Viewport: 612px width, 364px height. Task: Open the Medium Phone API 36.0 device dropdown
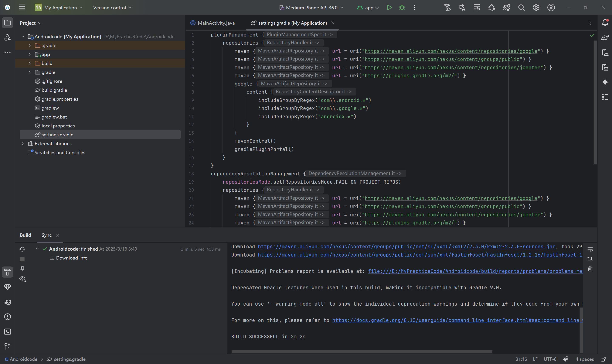point(311,8)
